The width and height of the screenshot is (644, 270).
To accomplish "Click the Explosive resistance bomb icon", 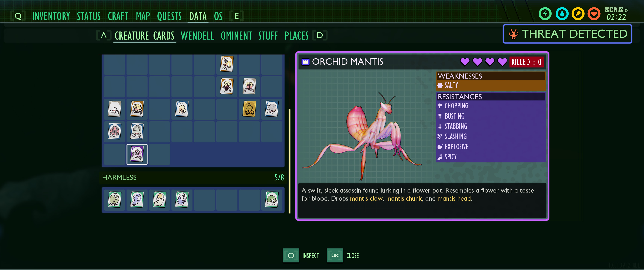I will pyautogui.click(x=440, y=147).
